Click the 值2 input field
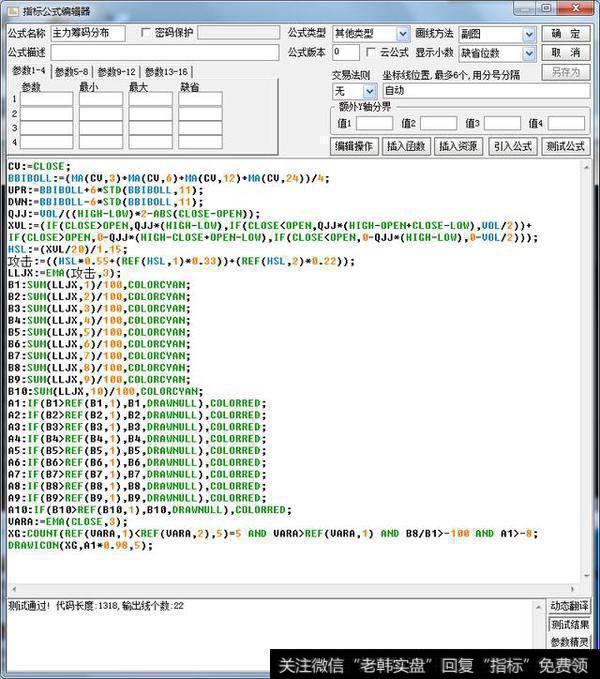 439,123
